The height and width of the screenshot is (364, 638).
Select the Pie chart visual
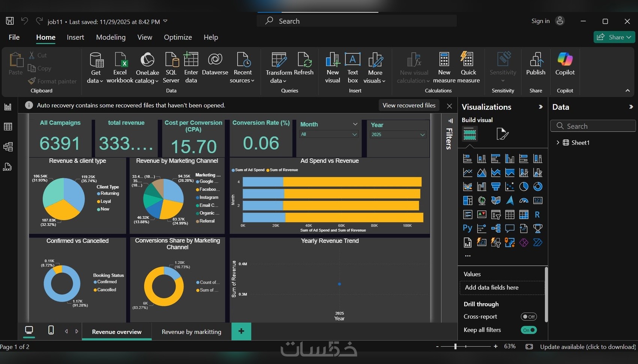click(x=524, y=187)
